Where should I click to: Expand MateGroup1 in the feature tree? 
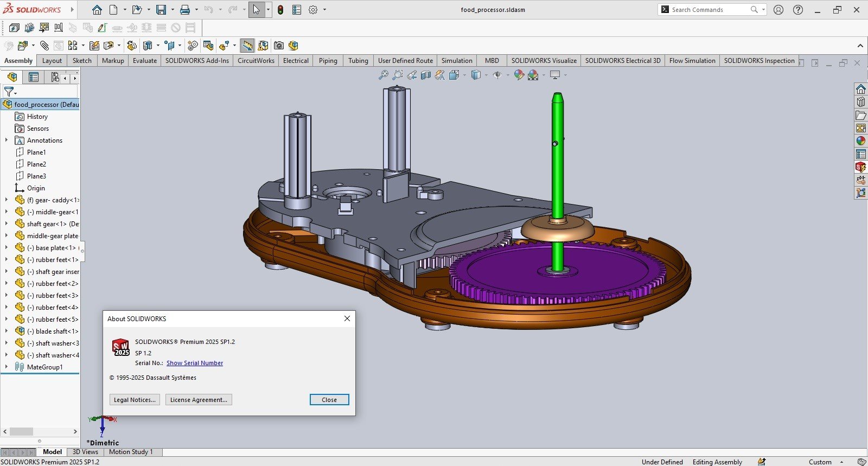click(7, 367)
